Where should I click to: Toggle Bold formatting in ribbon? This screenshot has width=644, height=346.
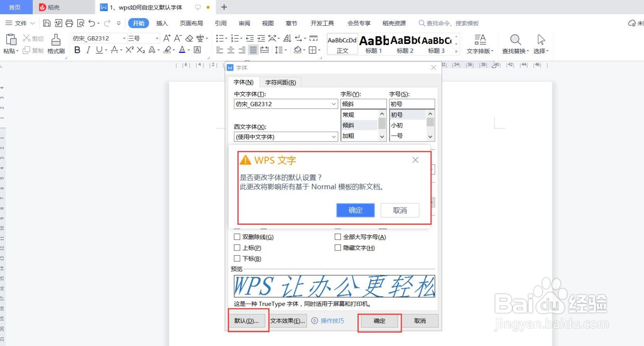[x=77, y=50]
